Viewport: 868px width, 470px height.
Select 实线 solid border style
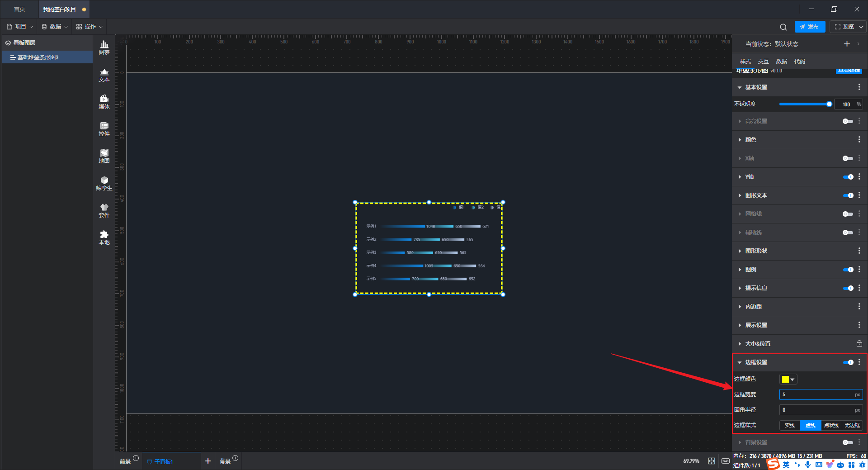(x=790, y=425)
